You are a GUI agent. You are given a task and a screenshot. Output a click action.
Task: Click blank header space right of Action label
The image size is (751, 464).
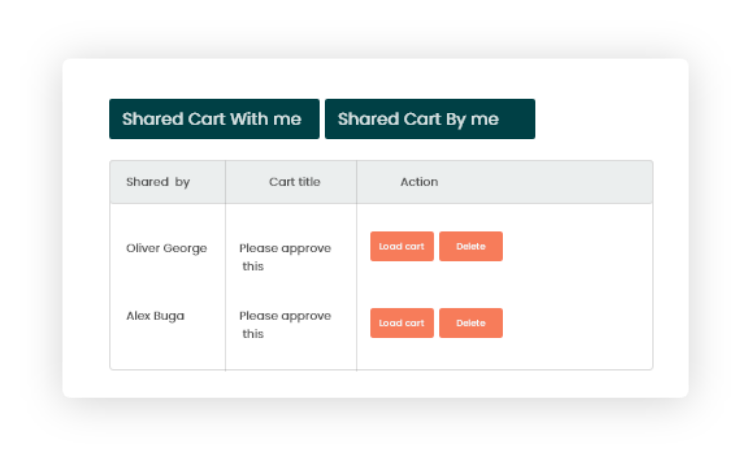point(545,181)
